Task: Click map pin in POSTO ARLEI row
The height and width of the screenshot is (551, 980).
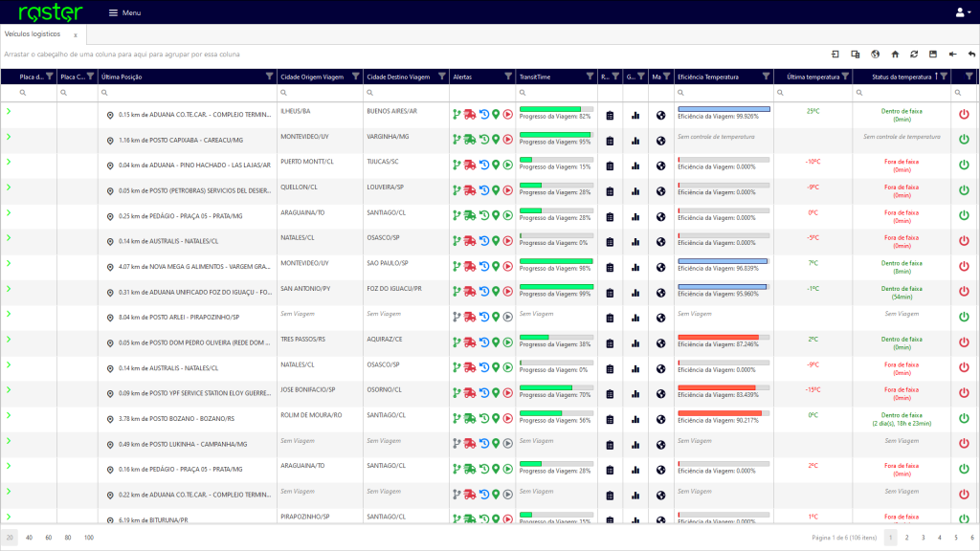Action: (x=496, y=318)
